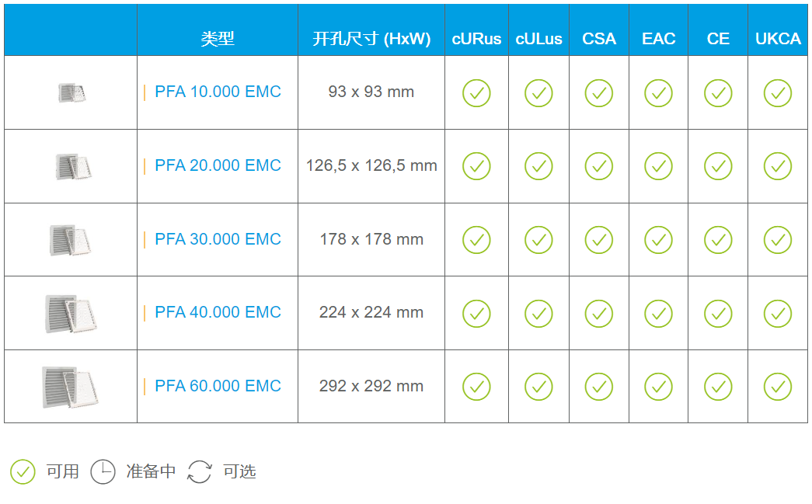Open the PFA 30.000 EMC product link
Screen dimensions: 812x504
218,239
